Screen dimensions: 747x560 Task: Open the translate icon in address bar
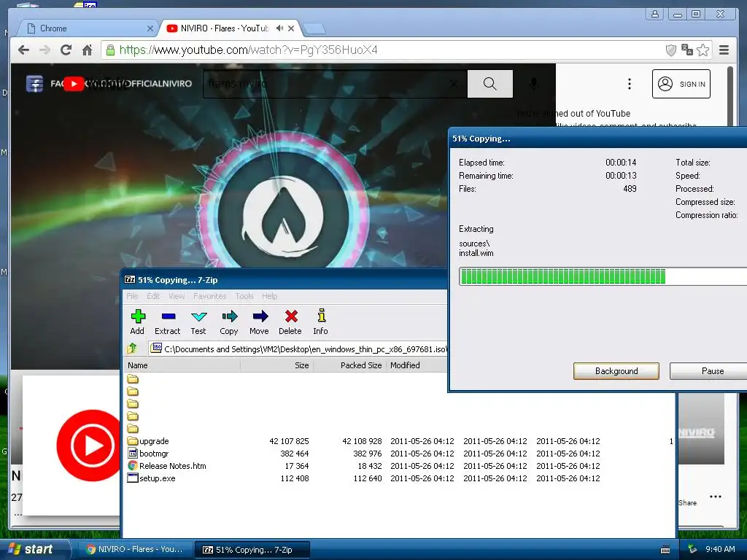click(687, 50)
